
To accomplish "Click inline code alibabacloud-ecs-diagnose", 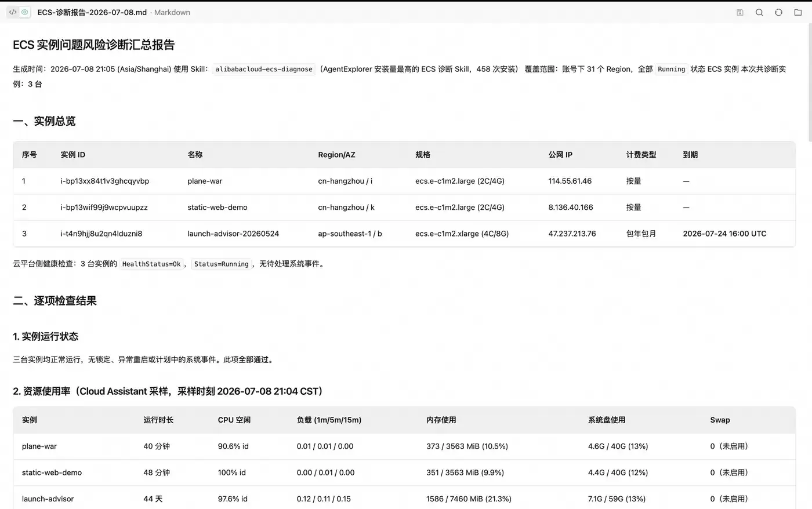I will [264, 69].
